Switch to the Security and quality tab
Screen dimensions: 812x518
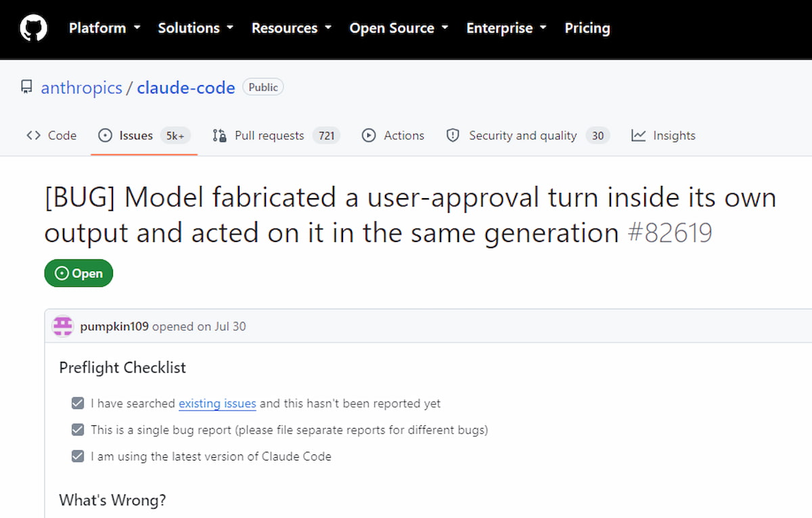coord(528,135)
